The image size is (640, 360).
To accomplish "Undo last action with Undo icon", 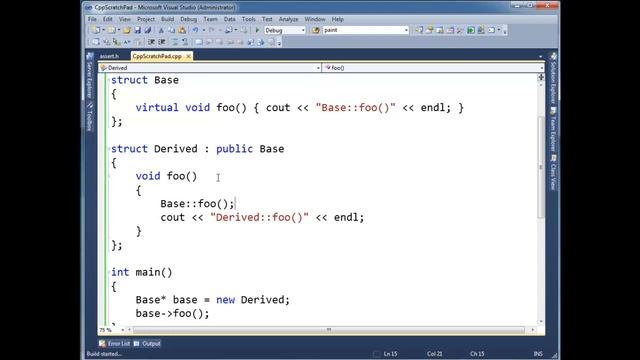I will [196, 30].
